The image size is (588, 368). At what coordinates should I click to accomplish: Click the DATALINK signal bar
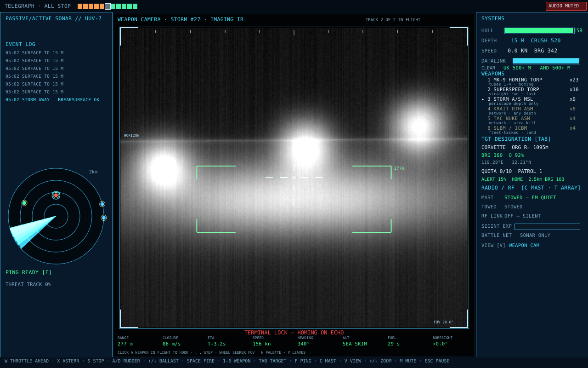(546, 61)
